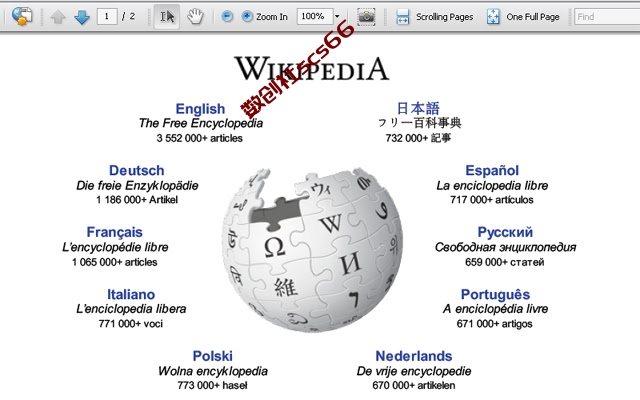
Task: Click the page number field showing 1
Action: tap(107, 16)
